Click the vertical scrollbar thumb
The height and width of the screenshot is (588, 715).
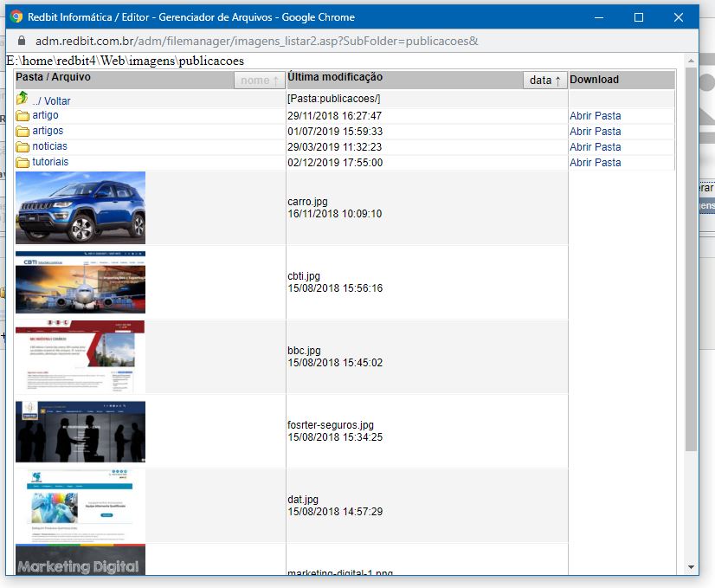coord(691,260)
